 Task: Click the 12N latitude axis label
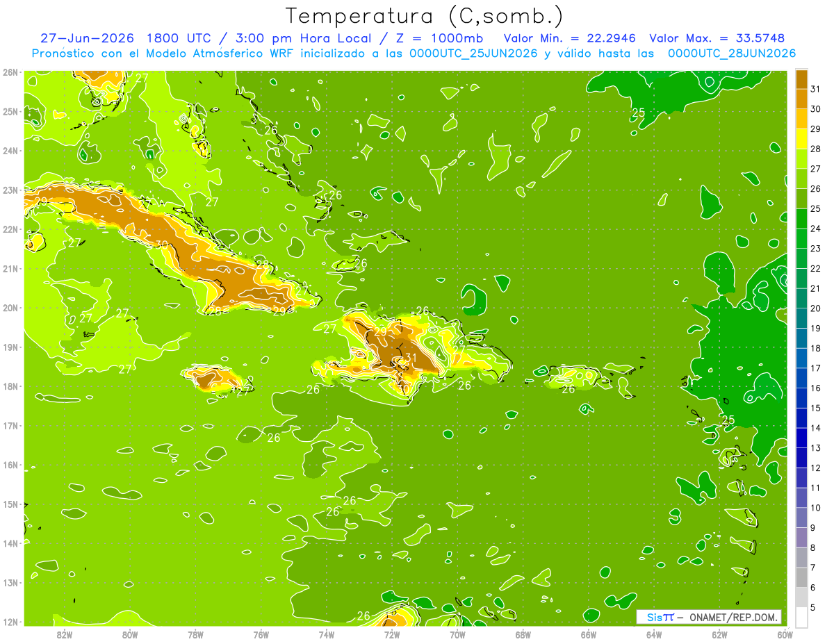10,622
